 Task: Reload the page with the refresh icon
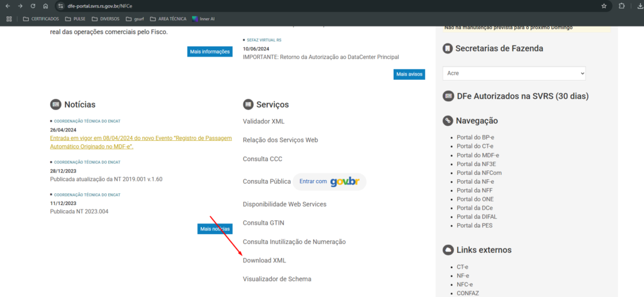pyautogui.click(x=33, y=6)
